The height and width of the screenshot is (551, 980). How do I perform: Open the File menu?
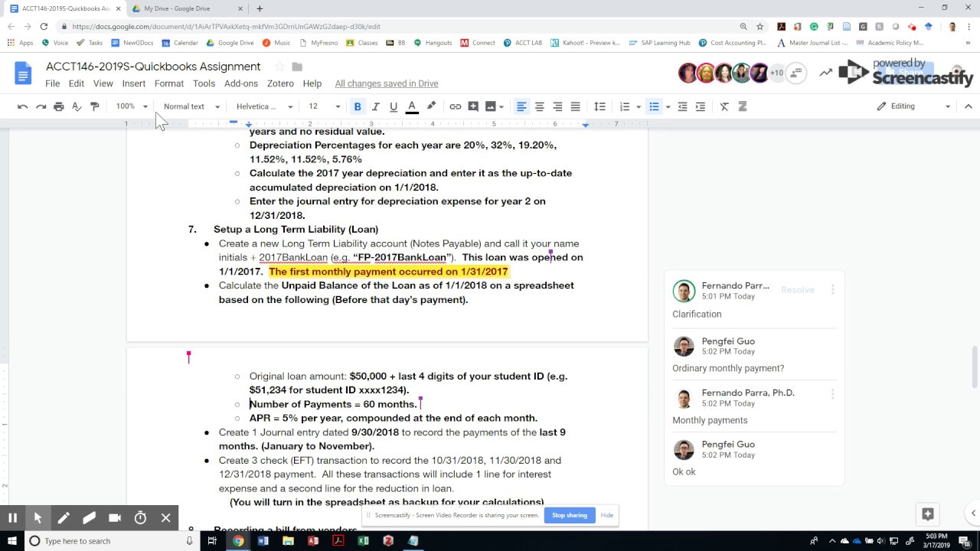click(x=52, y=83)
